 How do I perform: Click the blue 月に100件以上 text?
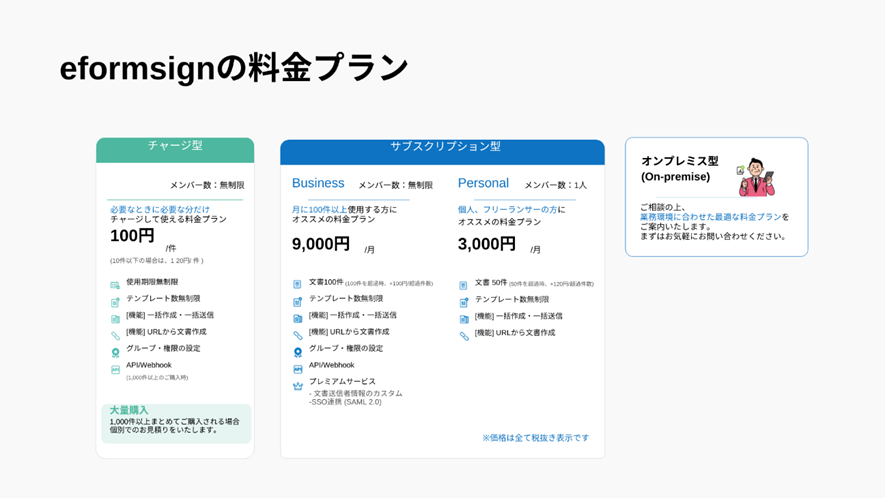pos(319,209)
